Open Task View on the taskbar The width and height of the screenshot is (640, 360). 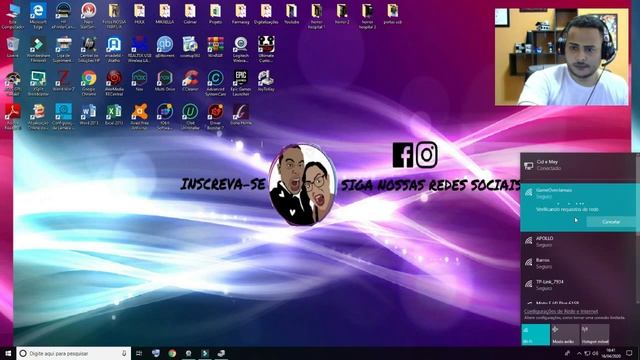point(139,353)
